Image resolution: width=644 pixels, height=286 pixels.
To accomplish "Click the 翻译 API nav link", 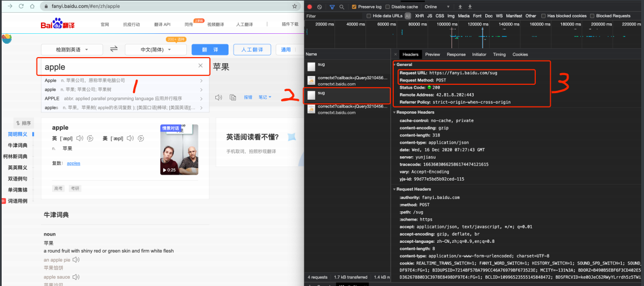I will (162, 24).
